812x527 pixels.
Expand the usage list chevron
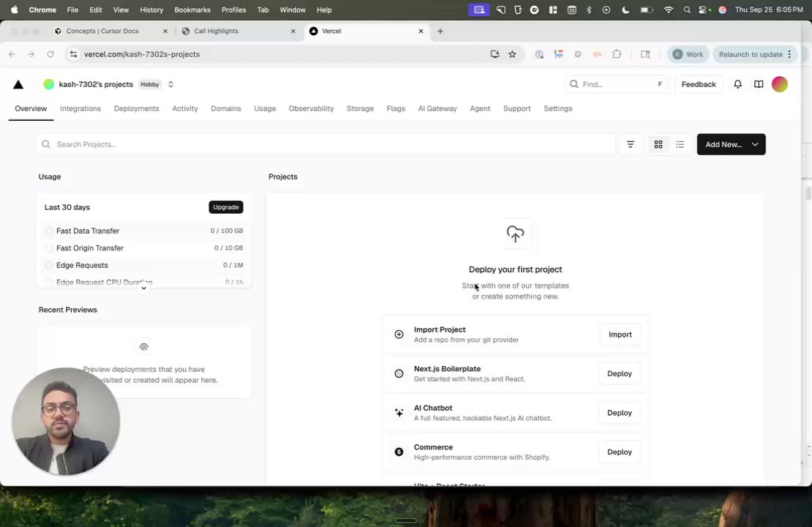pos(144,288)
